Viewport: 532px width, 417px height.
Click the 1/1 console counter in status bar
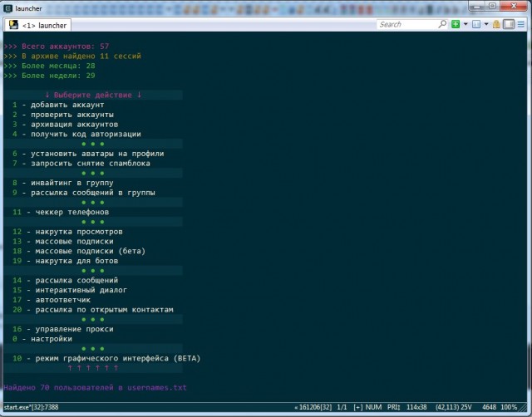tap(342, 408)
